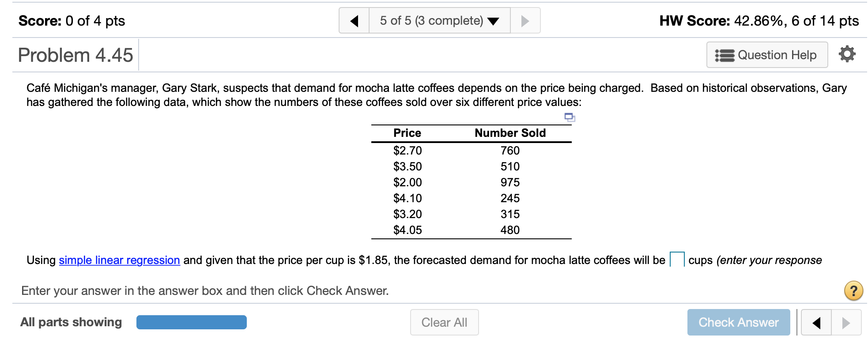
Task: Select the $2.70 price cell
Action: click(x=408, y=151)
